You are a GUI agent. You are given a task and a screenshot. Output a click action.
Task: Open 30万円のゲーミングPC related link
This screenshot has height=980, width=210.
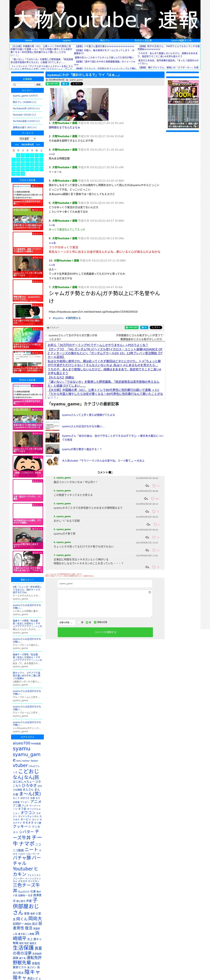pos(98,345)
